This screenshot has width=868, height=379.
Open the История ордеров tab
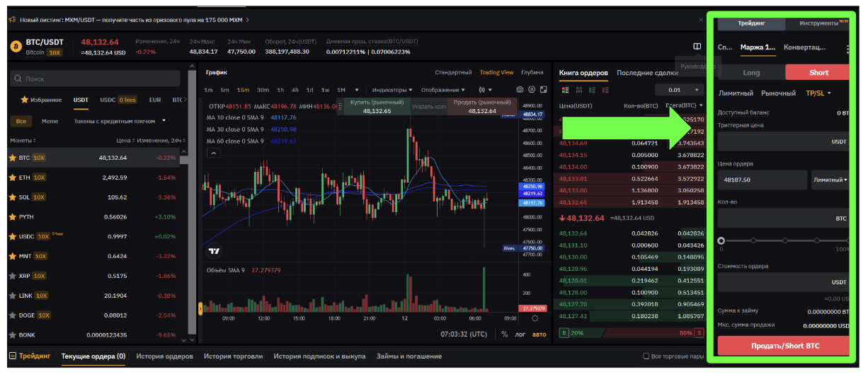tap(164, 356)
